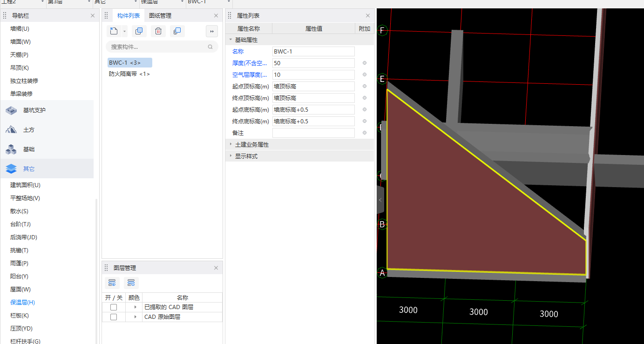This screenshot has width=644, height=344.
Task: Click the 导航栏 panel drag handle
Action: (x=5, y=16)
